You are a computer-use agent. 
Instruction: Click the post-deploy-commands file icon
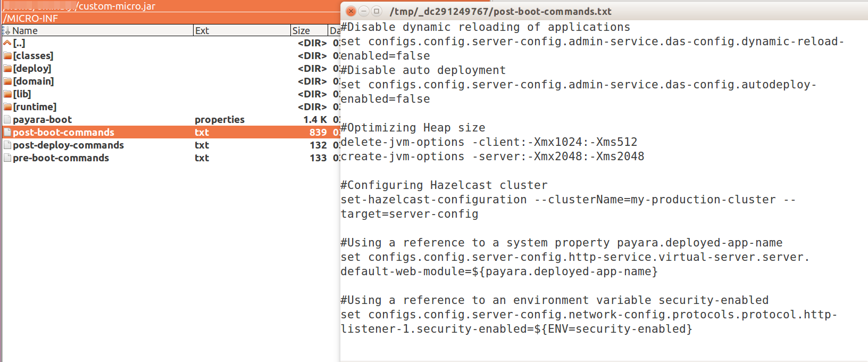click(x=7, y=145)
